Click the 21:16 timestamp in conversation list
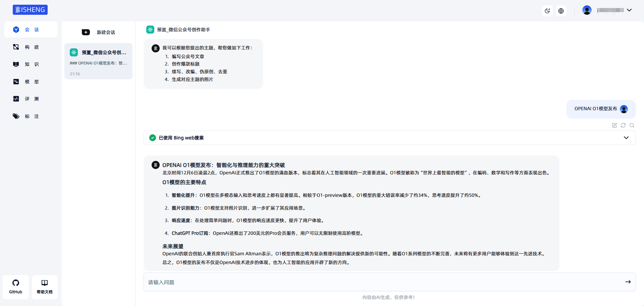The image size is (644, 306). pyautogui.click(x=75, y=74)
